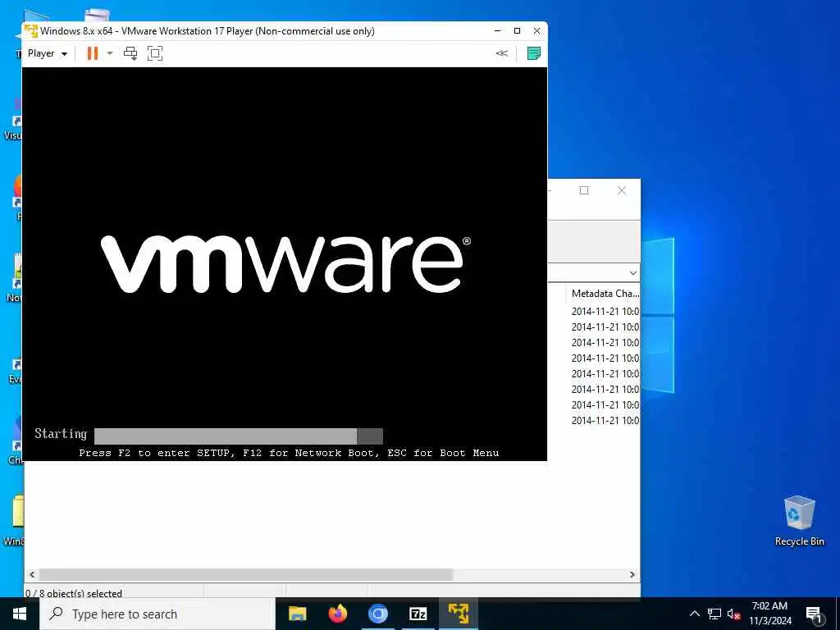Enter full screen mode icon in VMware
840x630 pixels.
[155, 53]
